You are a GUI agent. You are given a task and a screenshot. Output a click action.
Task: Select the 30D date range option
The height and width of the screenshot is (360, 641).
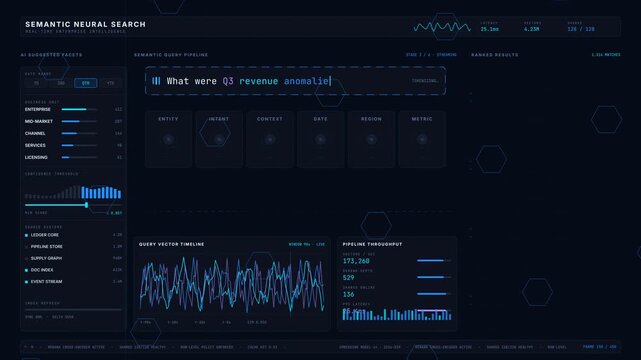[61, 83]
